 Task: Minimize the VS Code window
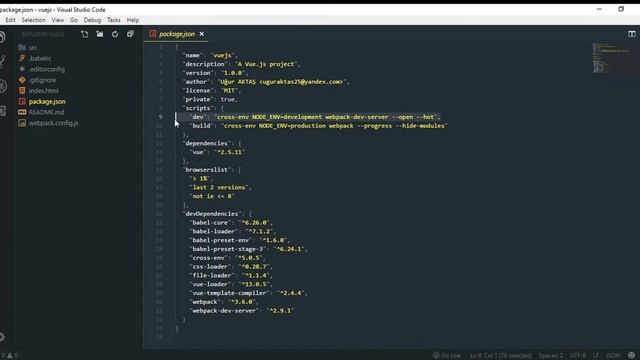(x=599, y=9)
